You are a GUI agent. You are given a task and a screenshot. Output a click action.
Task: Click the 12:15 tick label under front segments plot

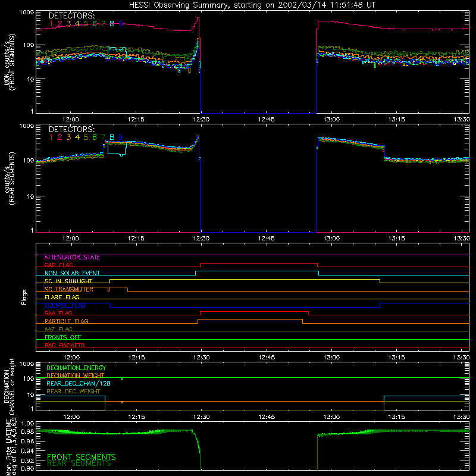136,120
